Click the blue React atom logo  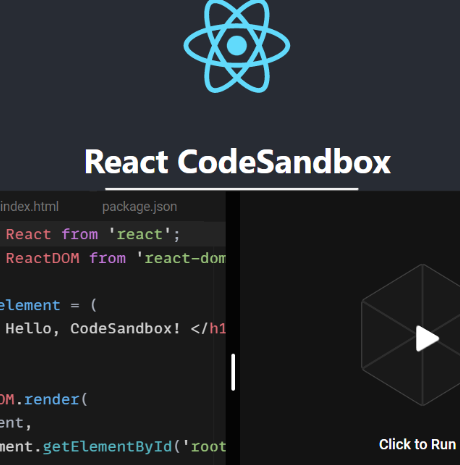tap(237, 45)
